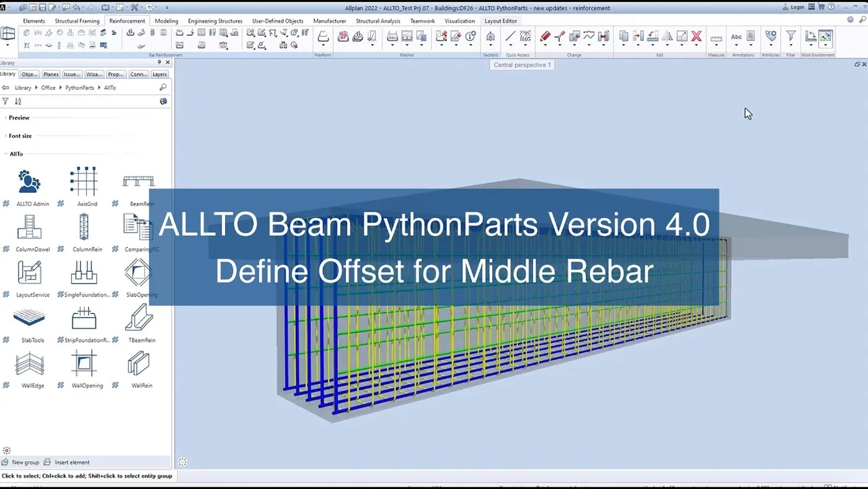Expand the Preview section

19,118
